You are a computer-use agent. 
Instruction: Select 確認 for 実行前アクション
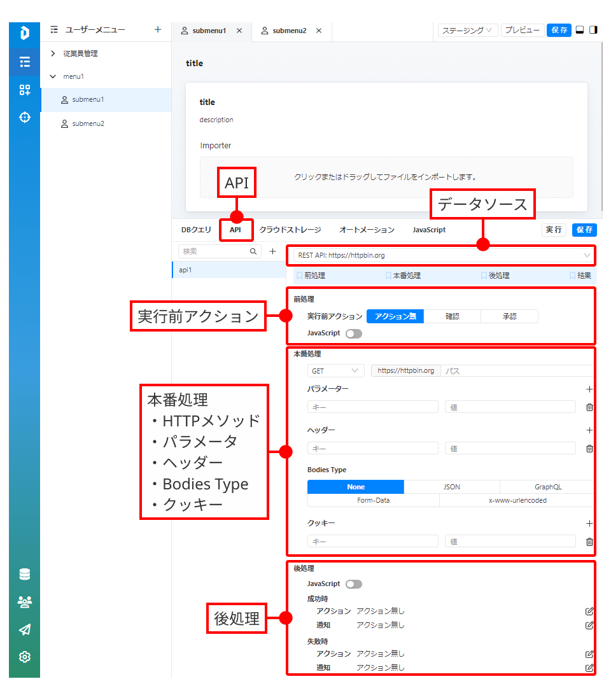[452, 316]
